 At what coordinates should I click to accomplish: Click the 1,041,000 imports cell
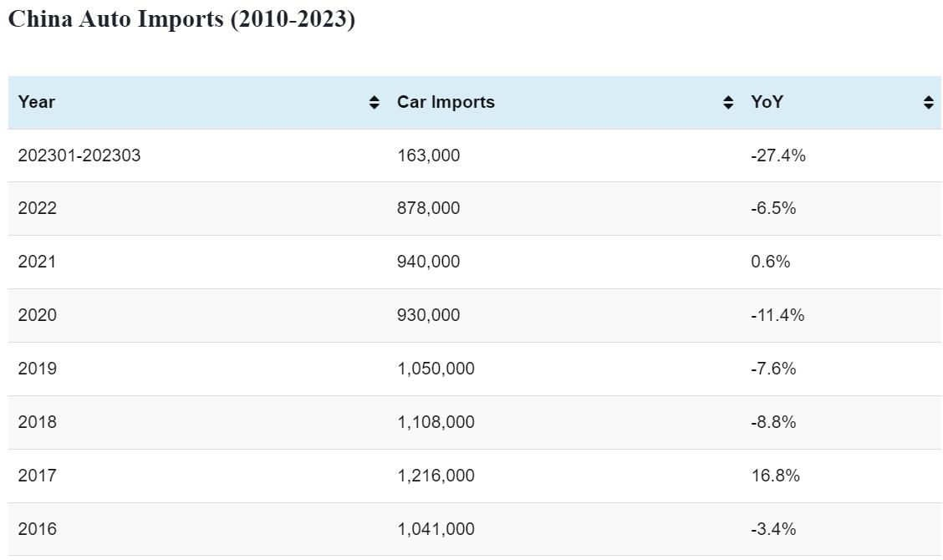pyautogui.click(x=436, y=529)
